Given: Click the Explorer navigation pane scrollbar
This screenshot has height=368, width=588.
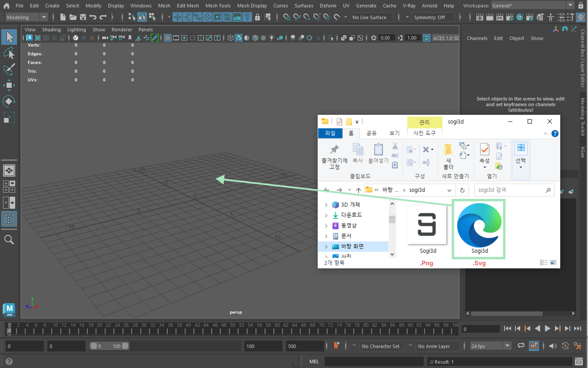Looking at the screenshot, I should (392, 219).
